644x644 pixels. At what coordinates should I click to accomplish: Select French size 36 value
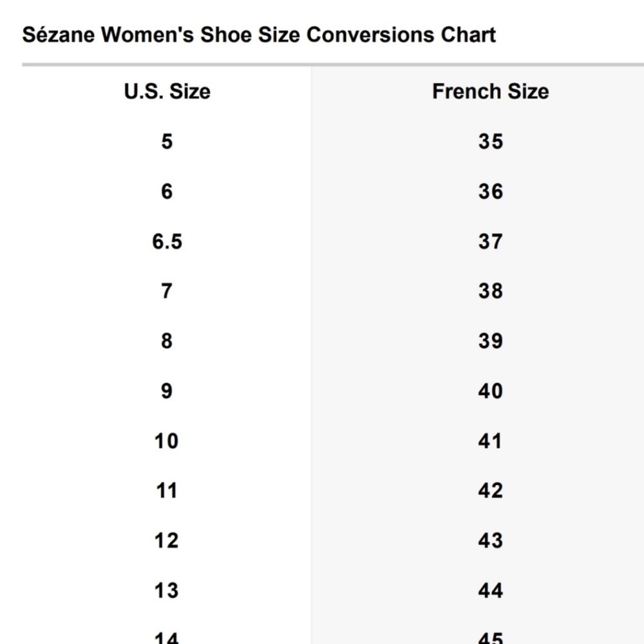pyautogui.click(x=490, y=191)
